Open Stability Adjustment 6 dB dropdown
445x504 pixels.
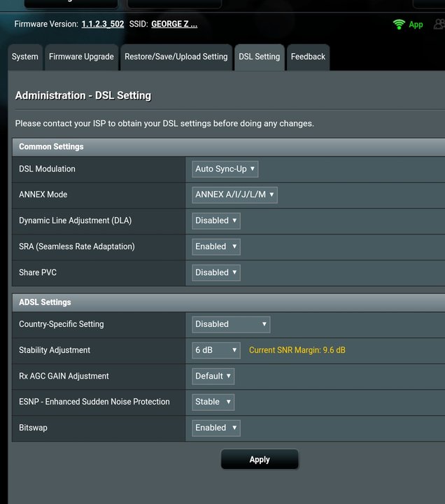click(216, 350)
